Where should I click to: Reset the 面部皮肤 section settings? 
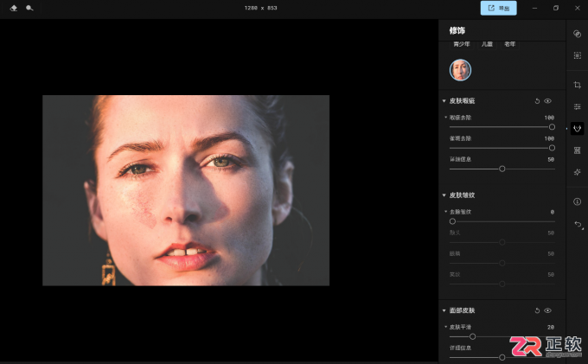[x=537, y=310]
